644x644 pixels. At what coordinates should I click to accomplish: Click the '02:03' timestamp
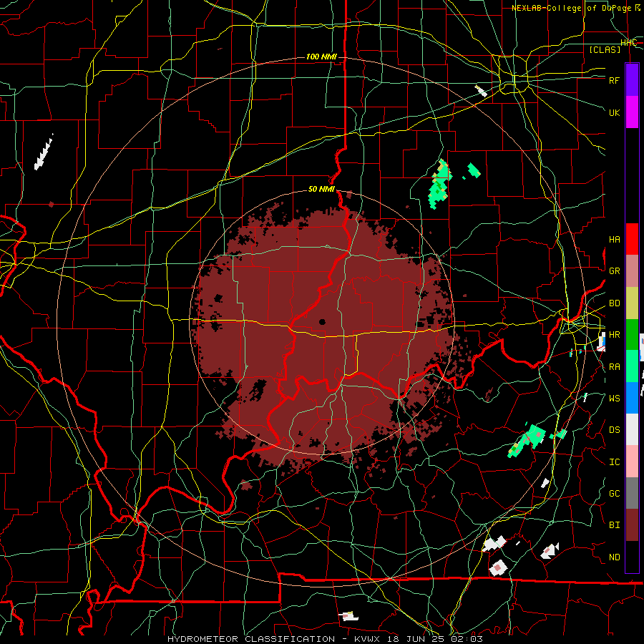(x=467, y=639)
